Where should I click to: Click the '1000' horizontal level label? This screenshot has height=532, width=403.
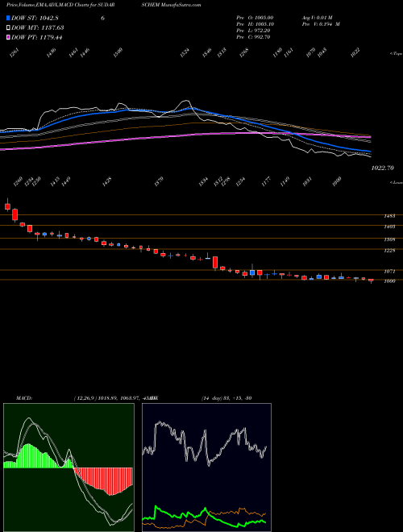click(x=390, y=281)
